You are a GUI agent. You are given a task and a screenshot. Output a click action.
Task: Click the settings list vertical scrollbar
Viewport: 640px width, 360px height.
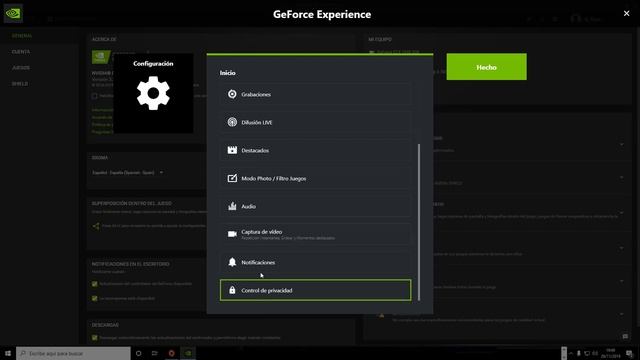click(x=419, y=222)
